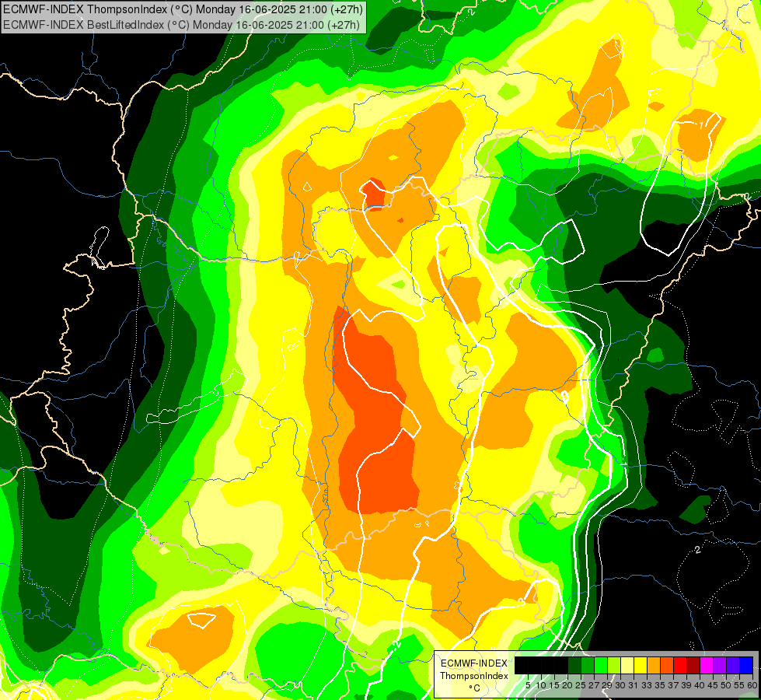Select the magenta 40–45 legend swatch
The width and height of the screenshot is (761, 700).
click(707, 665)
